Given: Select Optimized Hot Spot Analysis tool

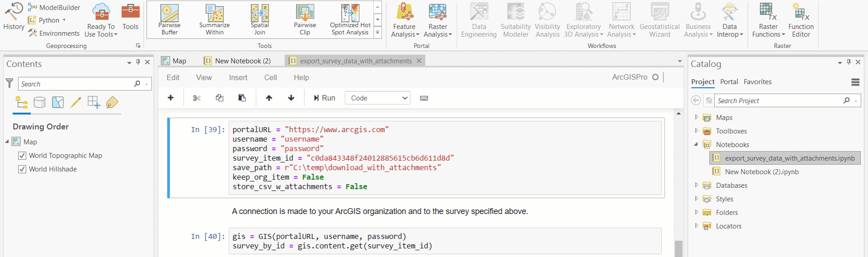Looking at the screenshot, I should (350, 19).
